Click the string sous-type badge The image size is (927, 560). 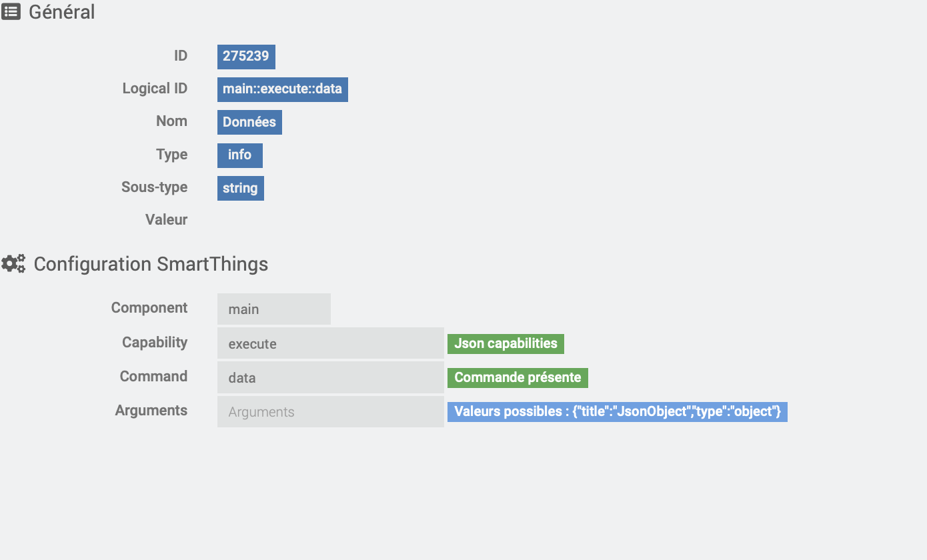tap(241, 188)
